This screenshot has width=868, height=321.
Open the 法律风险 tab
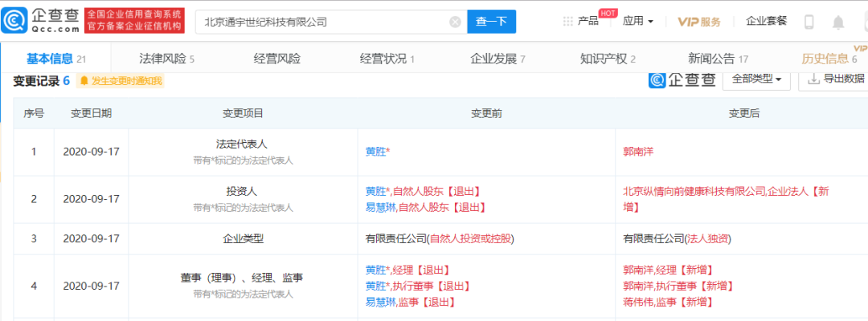click(x=166, y=59)
